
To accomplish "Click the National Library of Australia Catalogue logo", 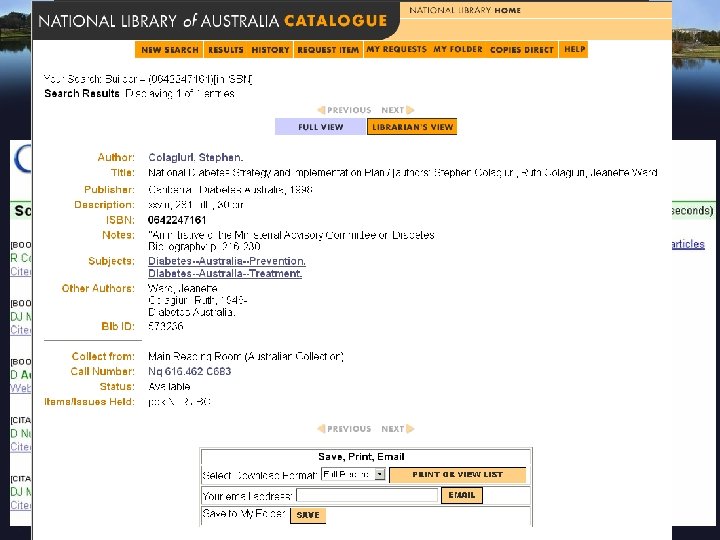I will point(213,21).
